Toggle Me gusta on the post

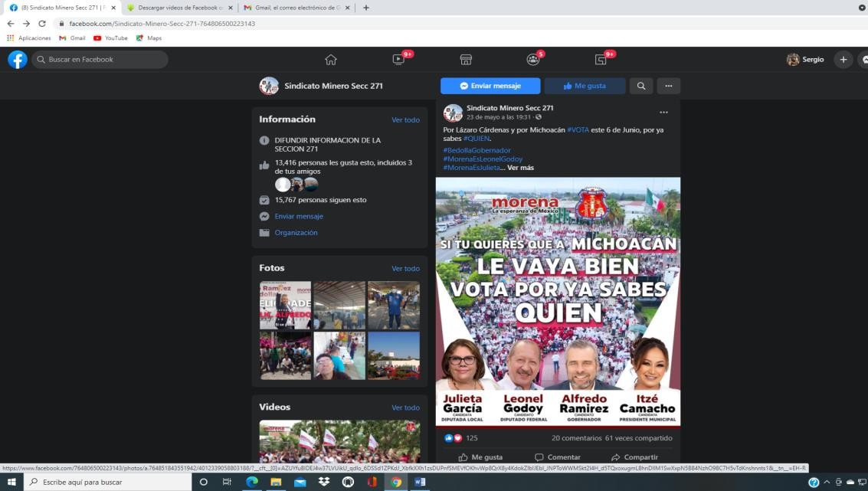pos(480,457)
